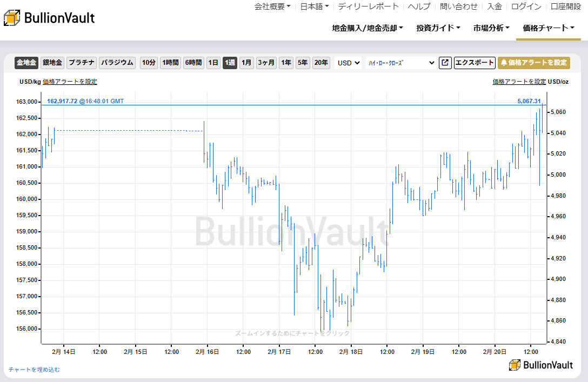
Task: Click the エクスポート button
Action: click(x=475, y=63)
